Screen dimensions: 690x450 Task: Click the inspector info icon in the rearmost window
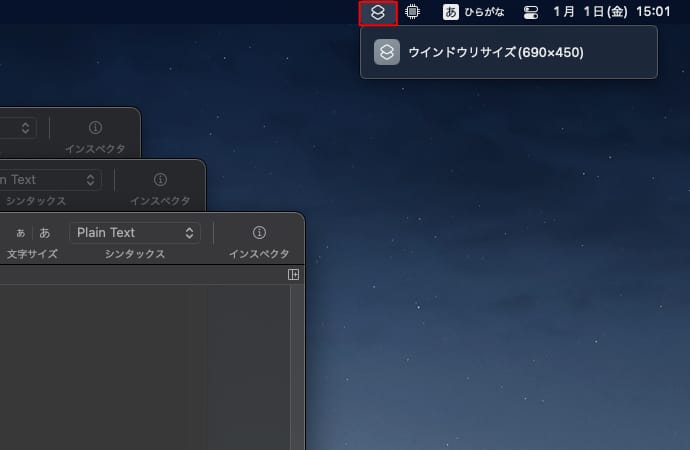coord(95,128)
